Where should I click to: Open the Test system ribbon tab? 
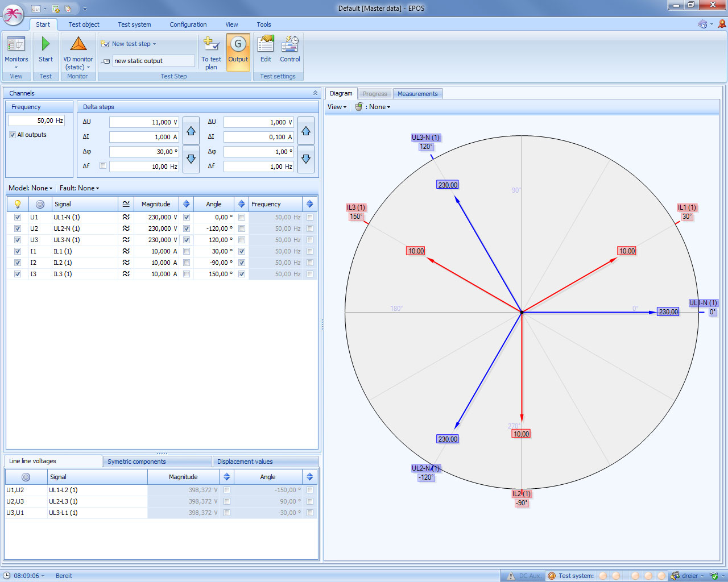point(134,24)
